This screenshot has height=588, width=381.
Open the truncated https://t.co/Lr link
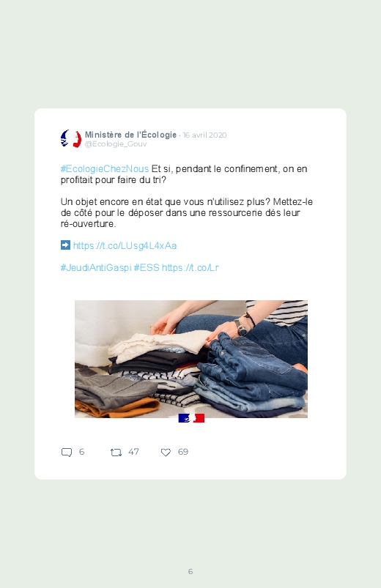click(190, 268)
